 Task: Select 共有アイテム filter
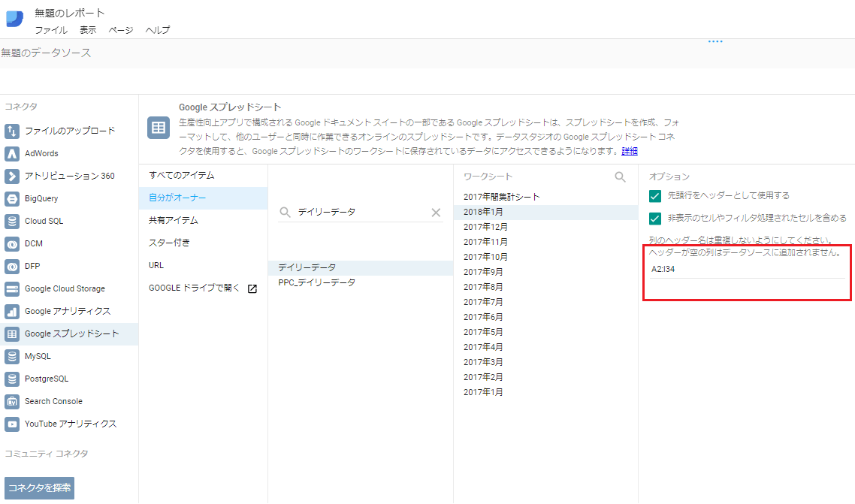pos(203,220)
